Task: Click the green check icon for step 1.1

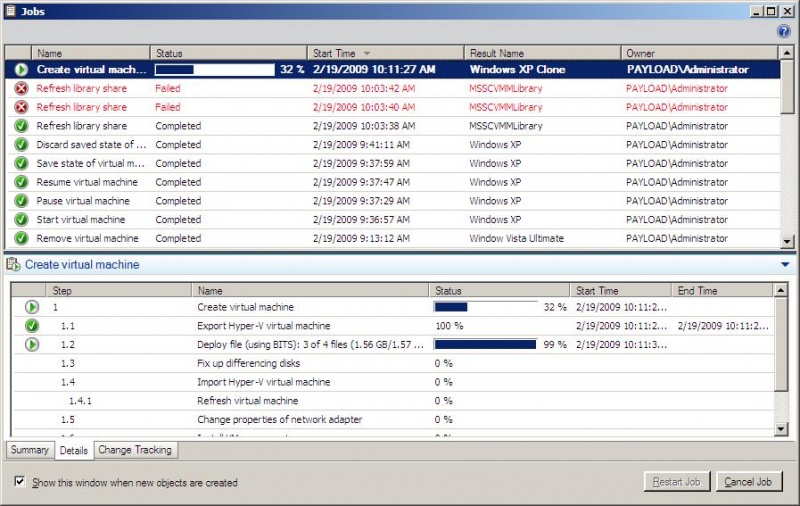Action: (32, 326)
